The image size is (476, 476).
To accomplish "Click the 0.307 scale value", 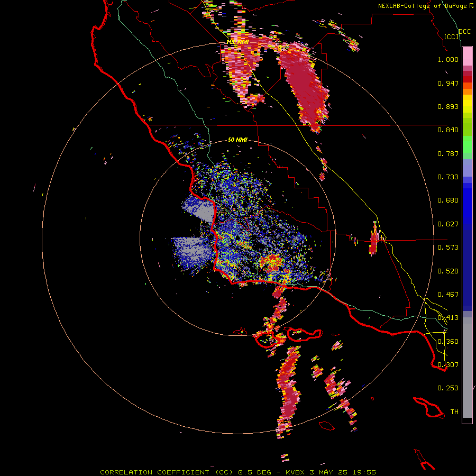I will pyautogui.click(x=448, y=365).
